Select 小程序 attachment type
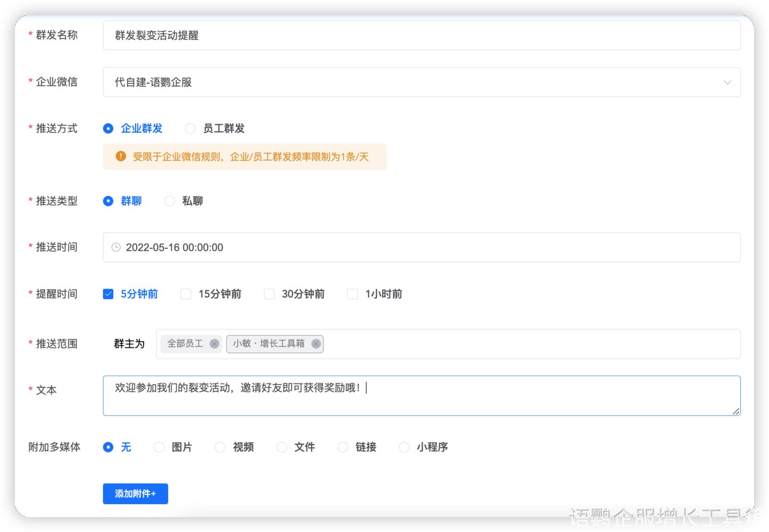769x532 pixels. click(x=404, y=447)
